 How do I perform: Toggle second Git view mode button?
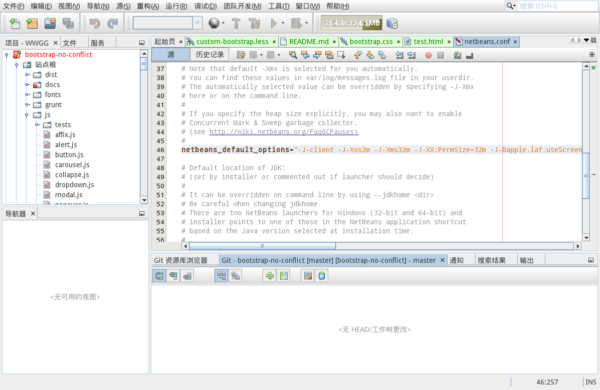[173, 276]
